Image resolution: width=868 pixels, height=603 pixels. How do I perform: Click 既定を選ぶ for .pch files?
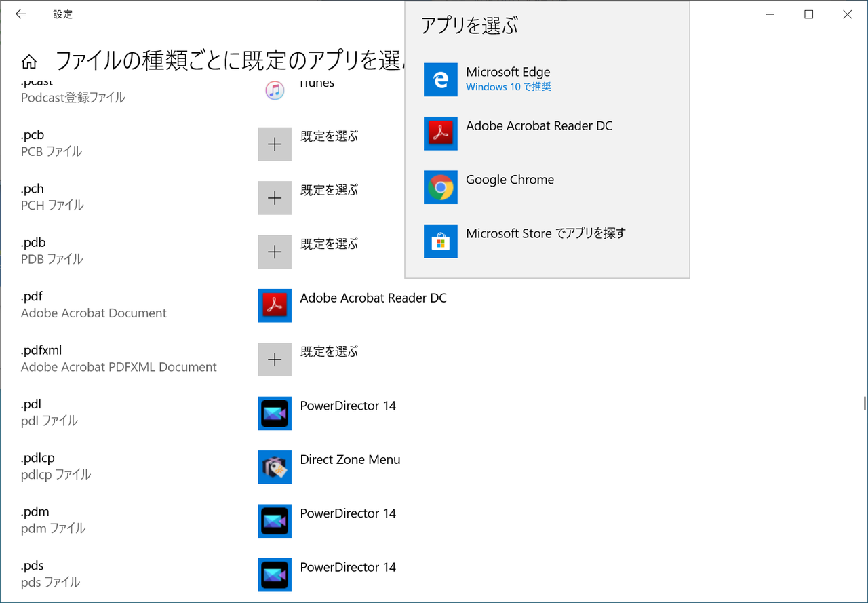[x=329, y=190]
